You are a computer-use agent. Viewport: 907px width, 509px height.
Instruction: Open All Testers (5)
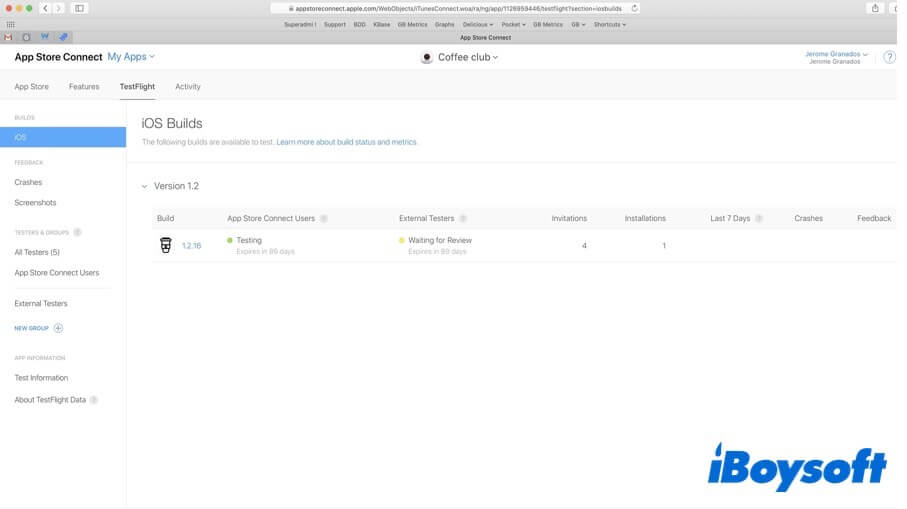[37, 252]
